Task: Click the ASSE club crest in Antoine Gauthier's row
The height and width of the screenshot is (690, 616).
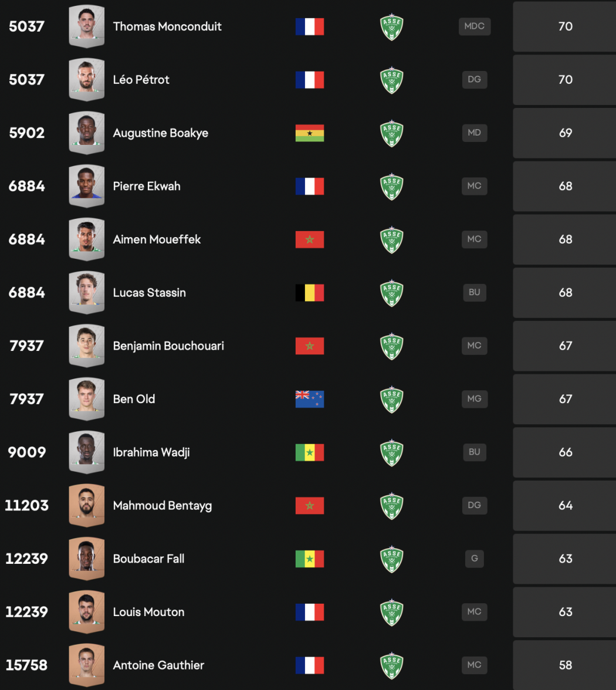Action: [x=391, y=665]
